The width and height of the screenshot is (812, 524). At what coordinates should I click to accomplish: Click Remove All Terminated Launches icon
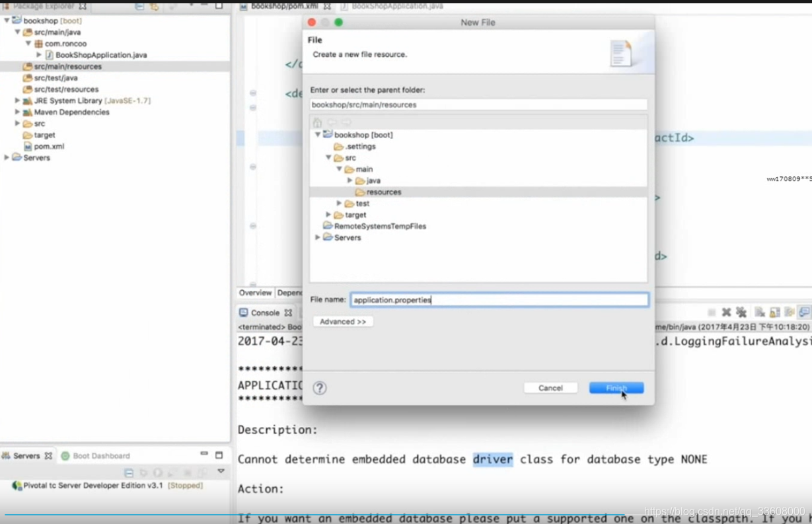pos(741,313)
